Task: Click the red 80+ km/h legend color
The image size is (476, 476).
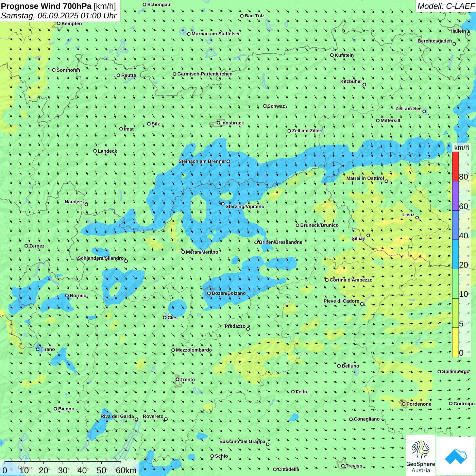Action: [455, 167]
